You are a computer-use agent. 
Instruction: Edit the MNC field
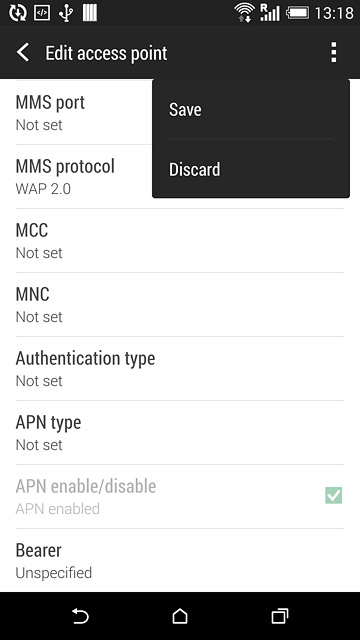click(x=180, y=304)
